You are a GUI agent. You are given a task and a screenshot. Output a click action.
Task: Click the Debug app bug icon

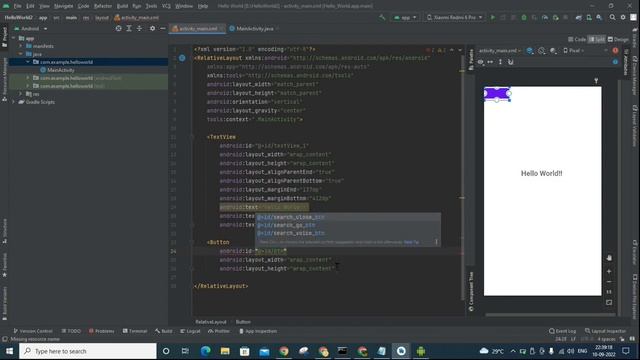point(524,18)
